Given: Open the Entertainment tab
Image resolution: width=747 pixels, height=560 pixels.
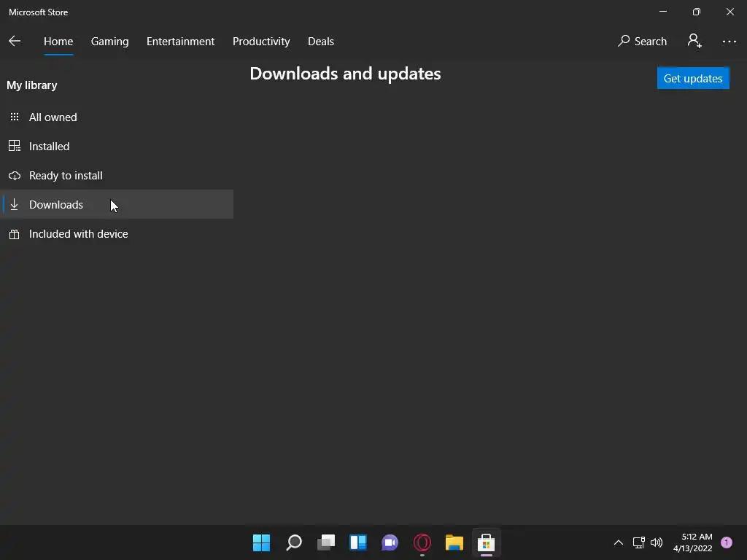Looking at the screenshot, I should (181, 42).
